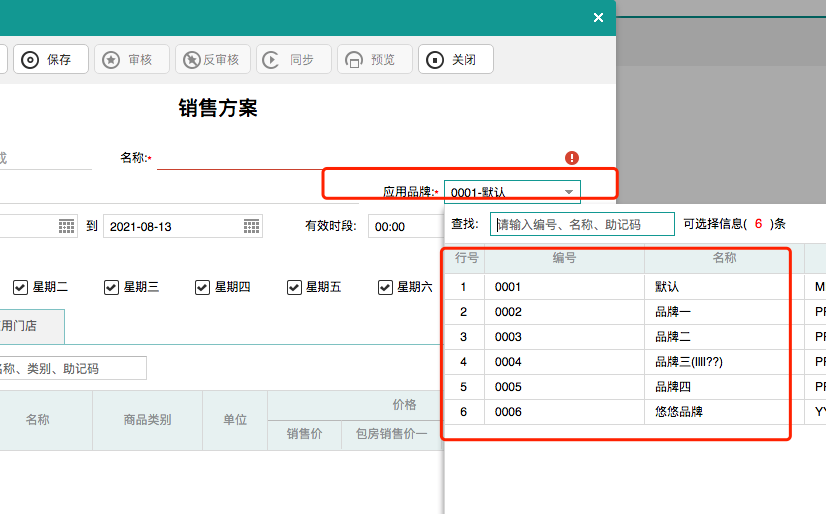Screen dimensions: 826x514
Task: Open calendar picker for the start date
Action: coord(67,227)
